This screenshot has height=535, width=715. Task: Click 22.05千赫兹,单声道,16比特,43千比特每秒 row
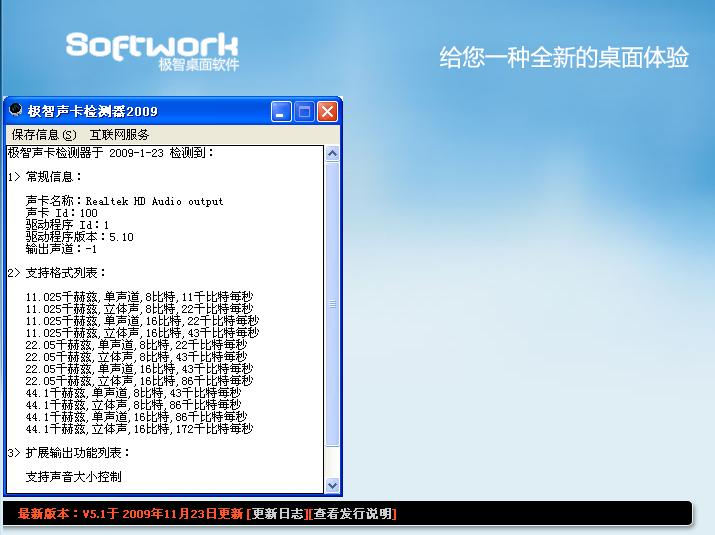(x=139, y=369)
